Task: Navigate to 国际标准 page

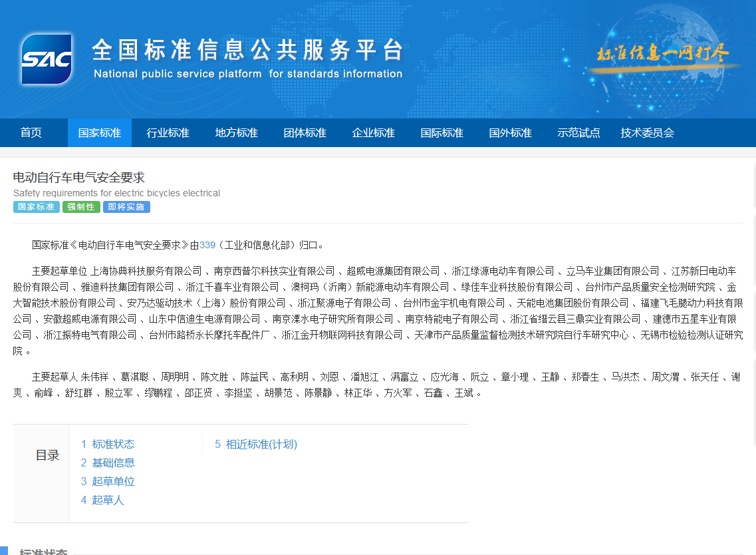Action: [x=442, y=133]
